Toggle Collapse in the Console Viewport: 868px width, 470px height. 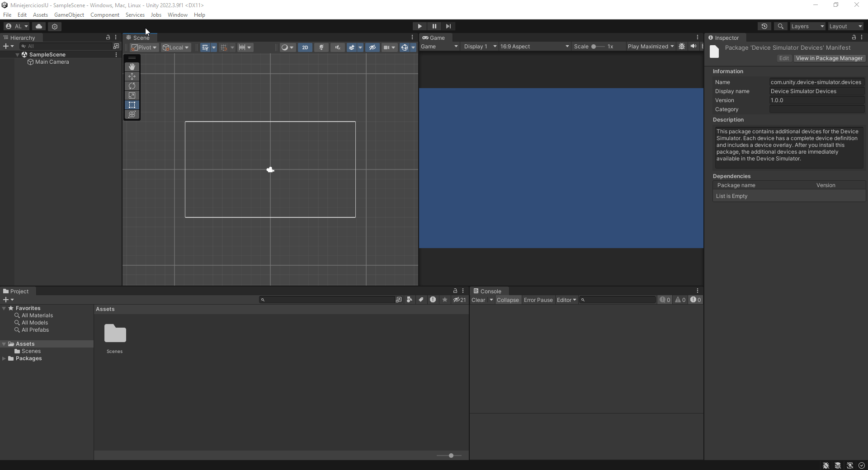[508, 300]
